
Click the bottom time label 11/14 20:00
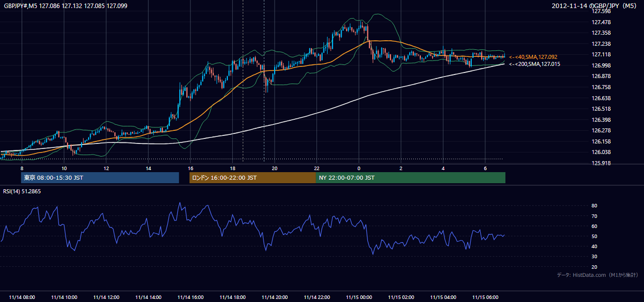click(275, 297)
